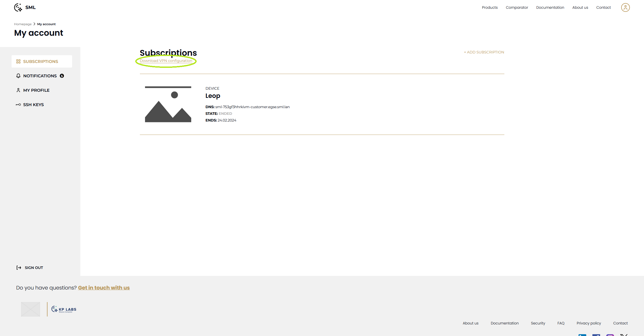
Task: Click the Subscriptions sidebar icon
Action: click(x=18, y=61)
